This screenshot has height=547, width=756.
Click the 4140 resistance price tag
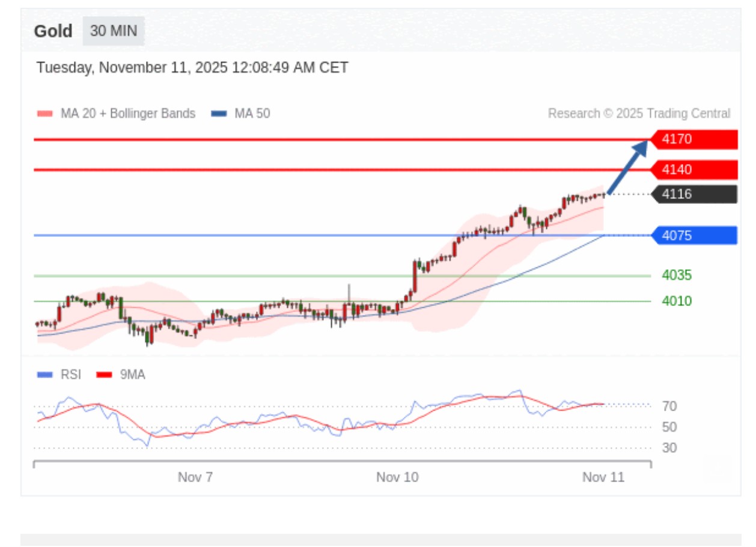tap(694, 170)
